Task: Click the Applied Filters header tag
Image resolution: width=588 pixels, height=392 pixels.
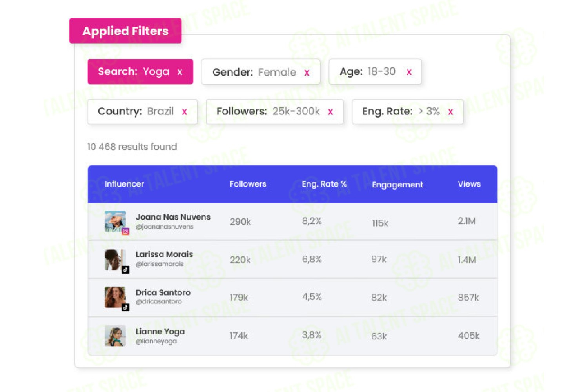Action: click(125, 31)
